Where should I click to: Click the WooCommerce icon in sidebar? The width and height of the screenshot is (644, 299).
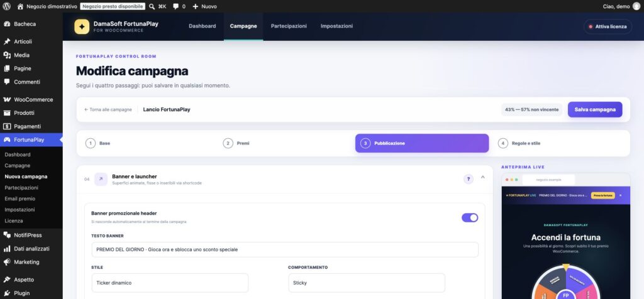coord(6,99)
